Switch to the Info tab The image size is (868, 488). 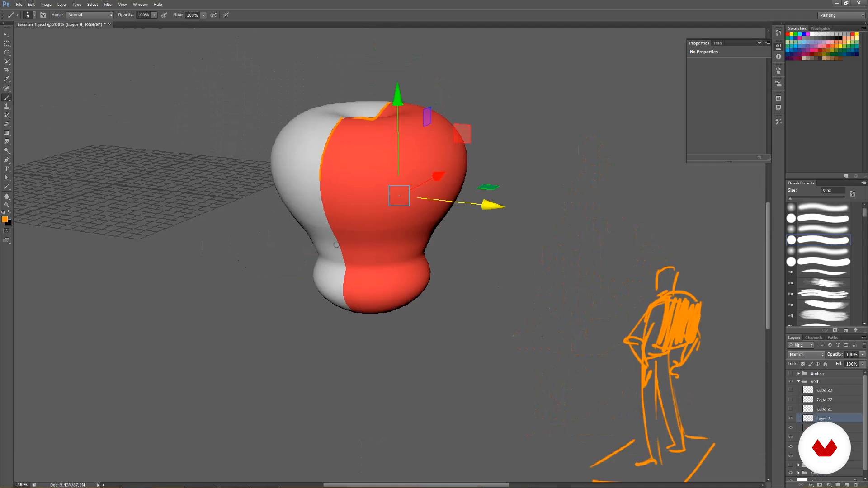point(718,43)
